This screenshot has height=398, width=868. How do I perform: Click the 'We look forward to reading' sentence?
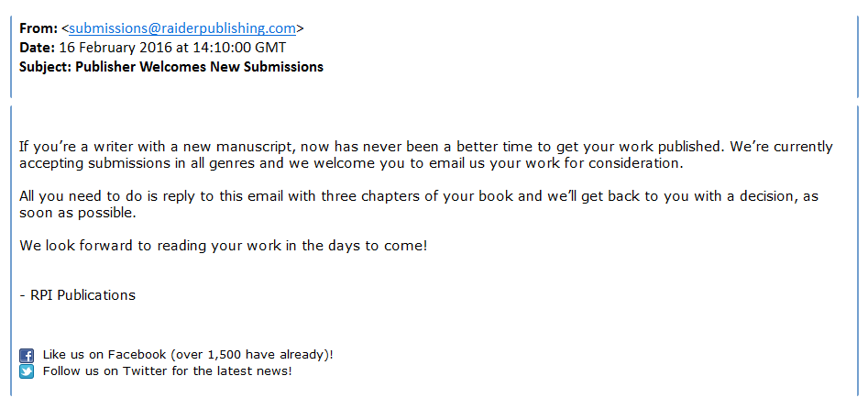coord(224,246)
